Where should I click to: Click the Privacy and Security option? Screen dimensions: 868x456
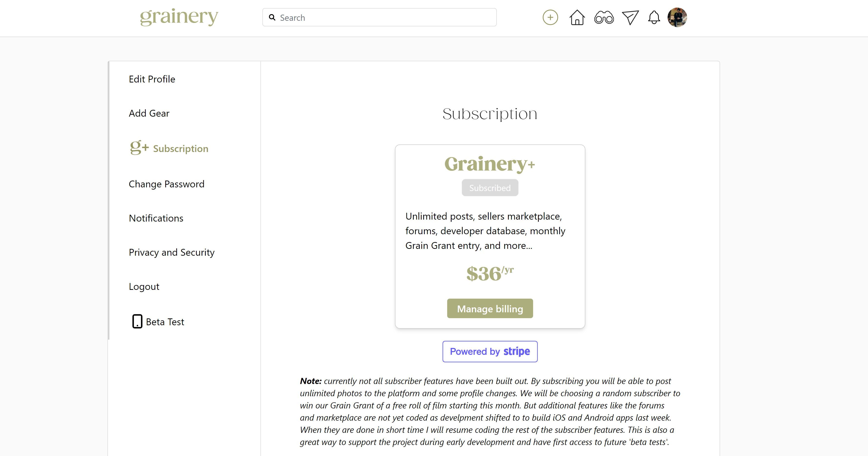172,252
